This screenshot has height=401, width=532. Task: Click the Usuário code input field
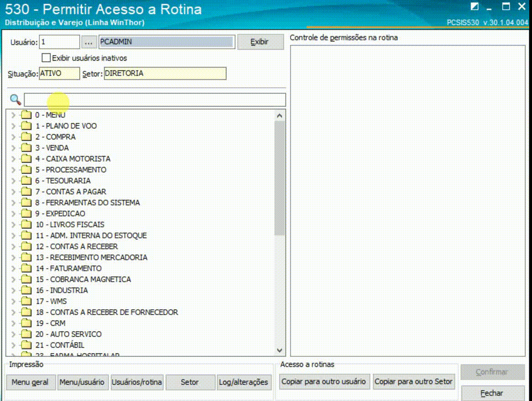point(59,42)
